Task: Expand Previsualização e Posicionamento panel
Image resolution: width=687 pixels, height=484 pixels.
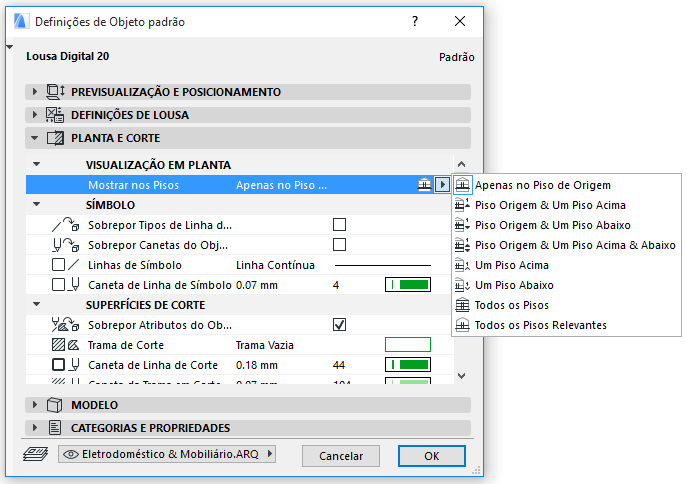Action: coord(35,92)
